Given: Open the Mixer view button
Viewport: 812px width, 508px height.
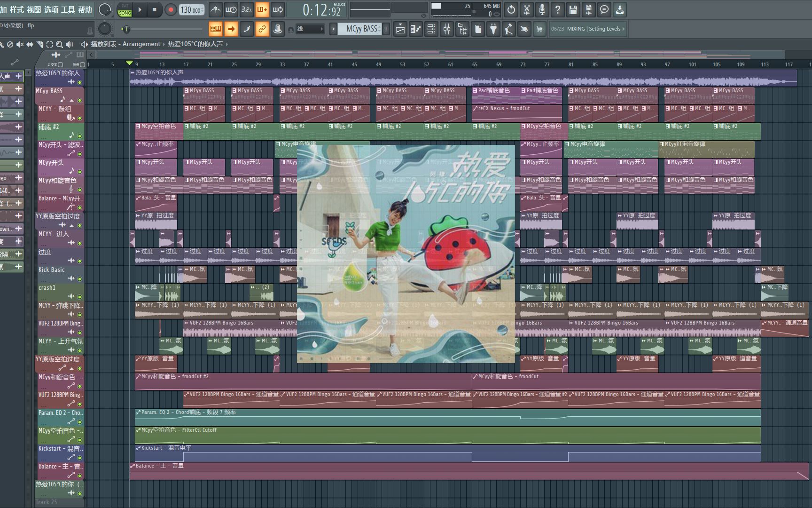Looking at the screenshot, I should tap(447, 29).
